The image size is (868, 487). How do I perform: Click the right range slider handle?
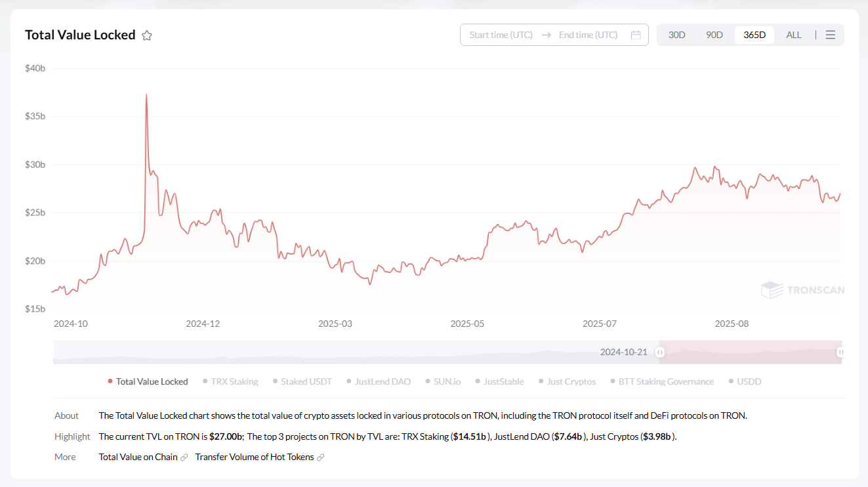coord(840,352)
